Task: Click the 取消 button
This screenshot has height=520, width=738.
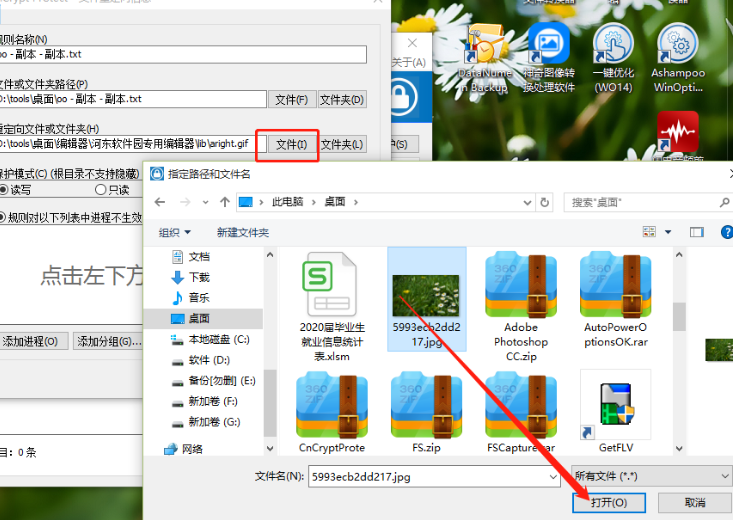Action: [695, 503]
